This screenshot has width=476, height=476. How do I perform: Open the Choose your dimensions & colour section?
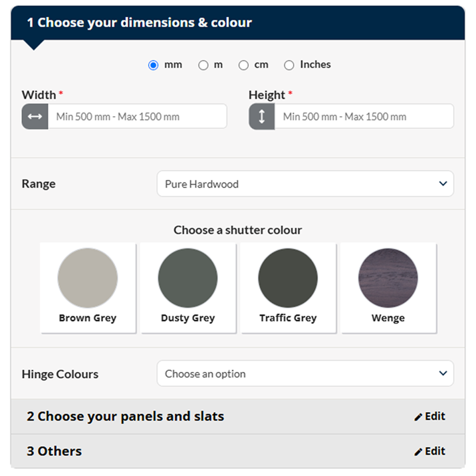click(x=139, y=23)
